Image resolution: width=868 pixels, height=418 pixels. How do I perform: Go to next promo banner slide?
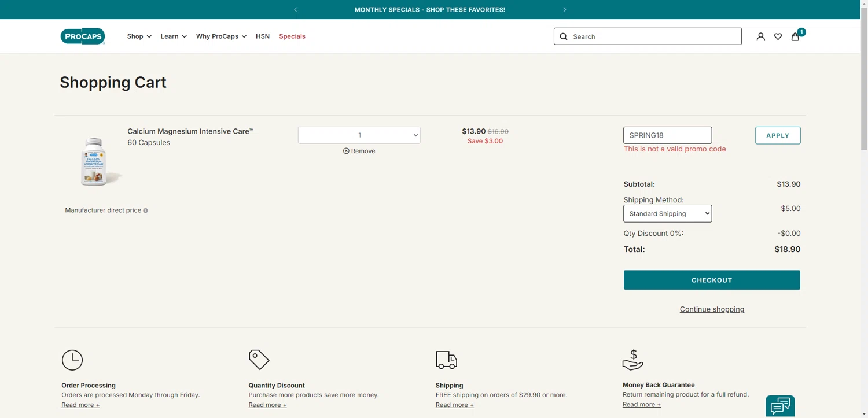tap(565, 10)
